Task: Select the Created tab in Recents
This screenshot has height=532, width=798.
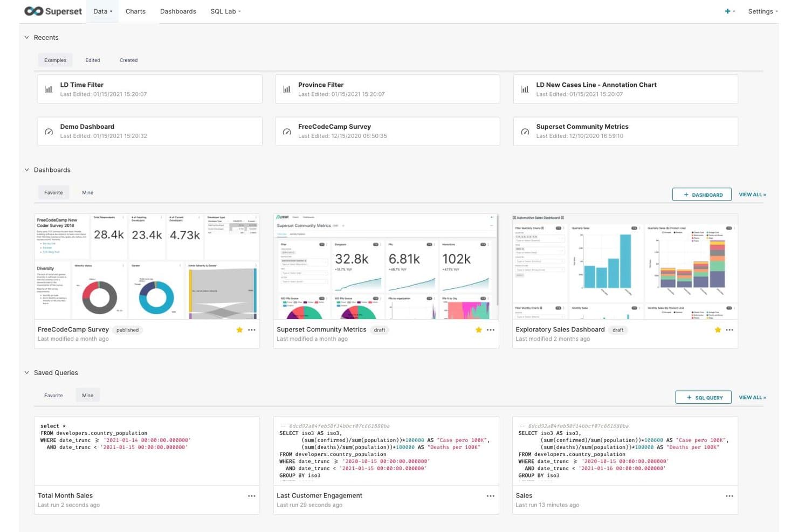Action: 128,60
